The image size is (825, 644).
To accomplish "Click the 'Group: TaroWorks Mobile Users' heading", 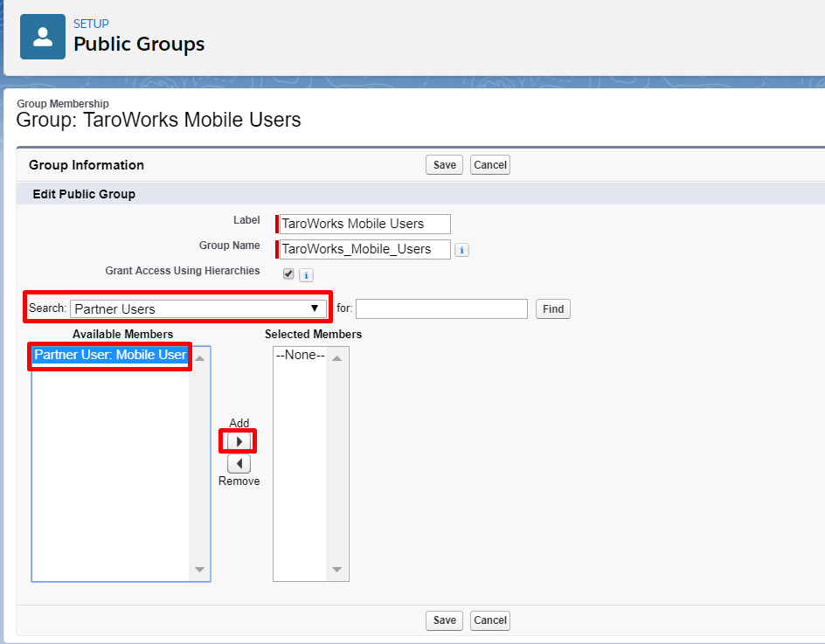I will point(158,120).
